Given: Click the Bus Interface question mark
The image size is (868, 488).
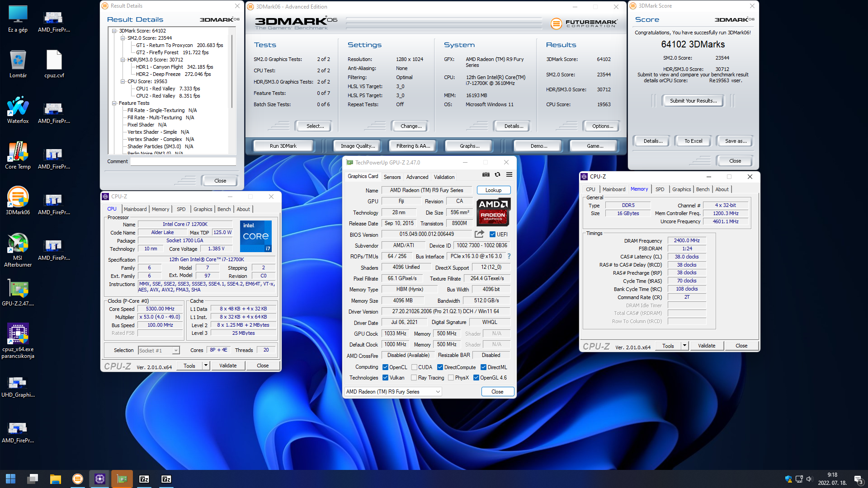Looking at the screenshot, I should [x=509, y=256].
